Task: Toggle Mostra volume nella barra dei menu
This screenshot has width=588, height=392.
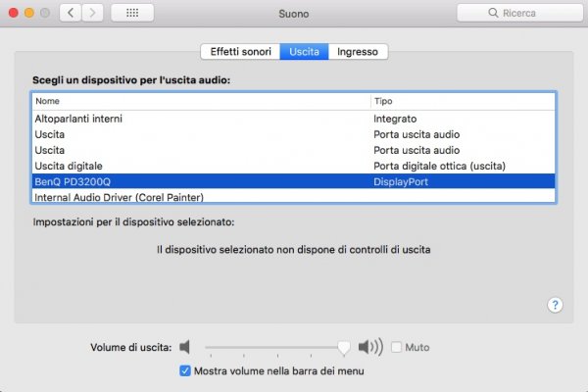Action: point(185,371)
